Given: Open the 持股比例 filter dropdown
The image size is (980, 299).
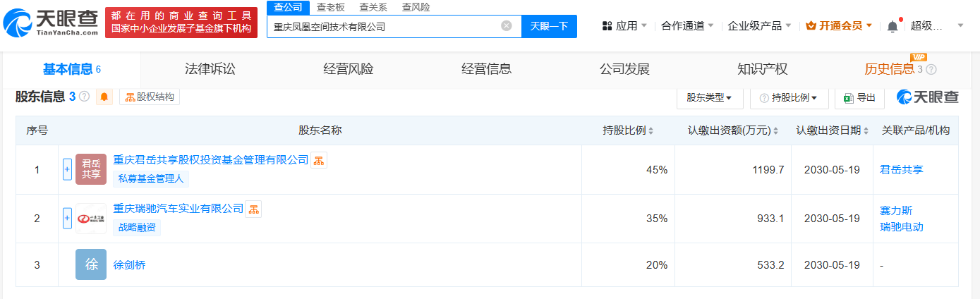Looking at the screenshot, I should click(789, 98).
